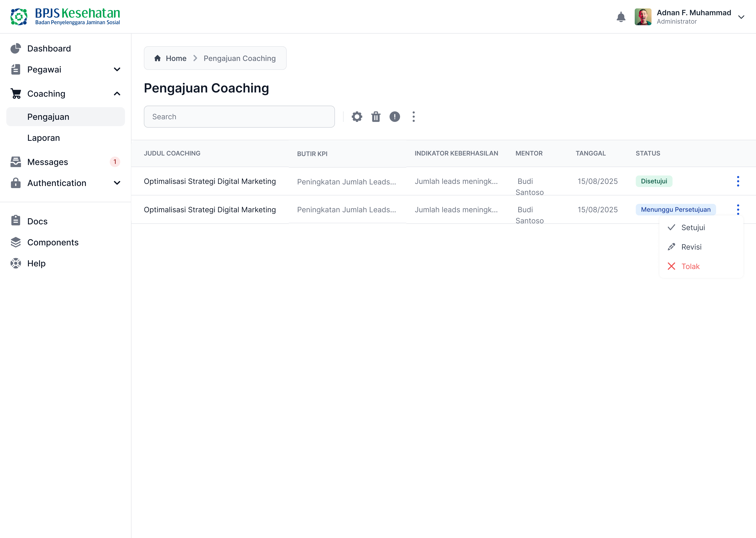
Task: Open the user account dropdown chevron
Action: pyautogui.click(x=741, y=17)
